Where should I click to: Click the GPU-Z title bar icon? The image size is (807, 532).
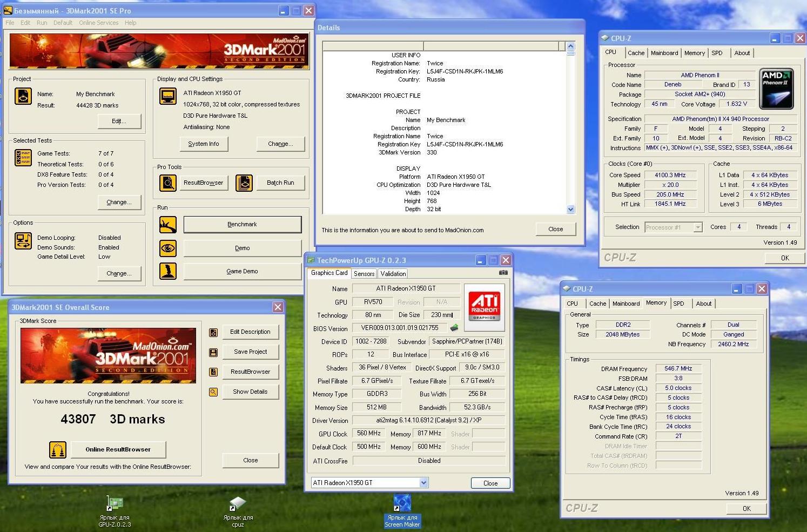(x=311, y=260)
